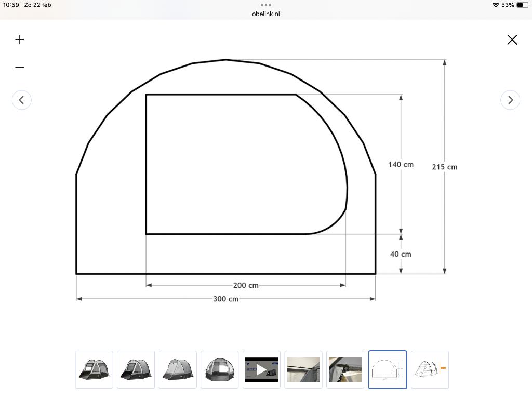Go to the previous image arrow

click(22, 100)
